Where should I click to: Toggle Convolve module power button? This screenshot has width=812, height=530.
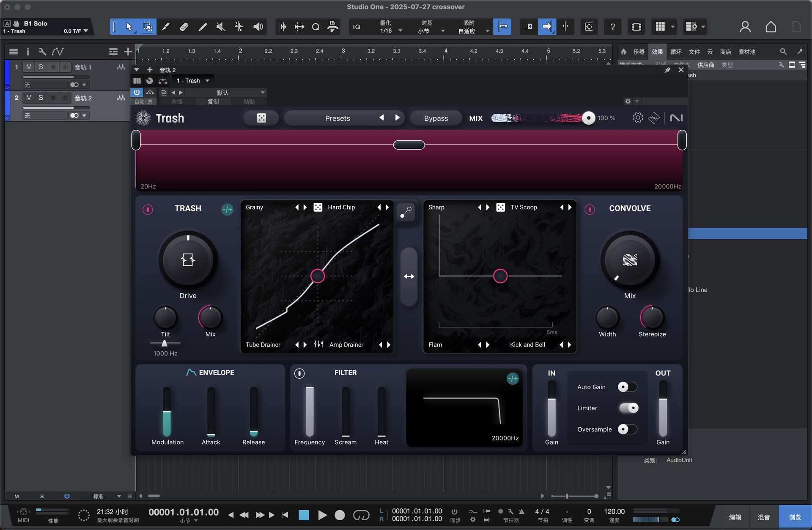[x=590, y=209]
